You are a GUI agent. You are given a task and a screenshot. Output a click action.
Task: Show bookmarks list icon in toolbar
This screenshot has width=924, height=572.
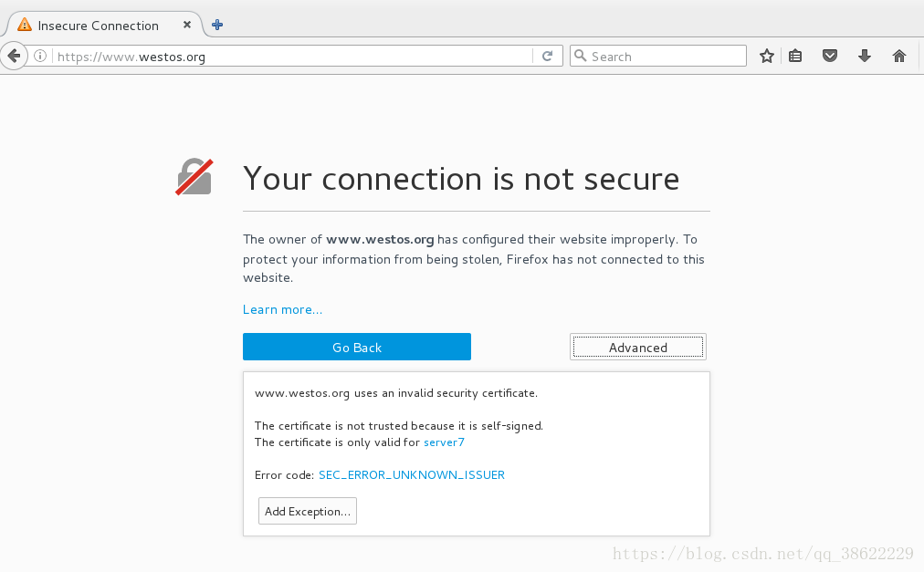pyautogui.click(x=795, y=56)
